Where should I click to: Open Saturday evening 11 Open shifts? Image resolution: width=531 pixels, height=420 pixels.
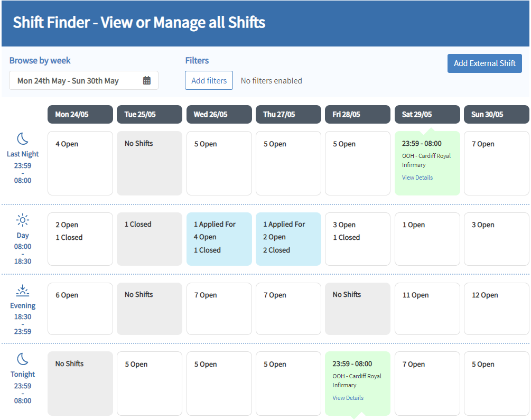pos(427,309)
